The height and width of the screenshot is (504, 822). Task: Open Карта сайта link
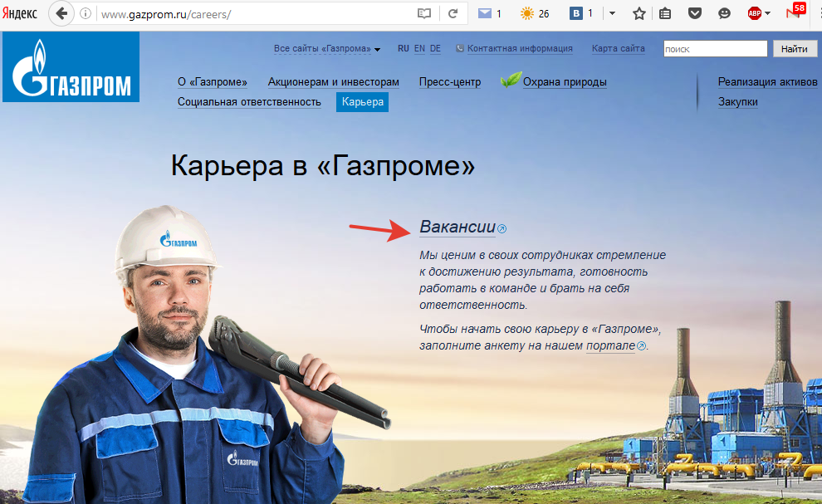coord(618,48)
